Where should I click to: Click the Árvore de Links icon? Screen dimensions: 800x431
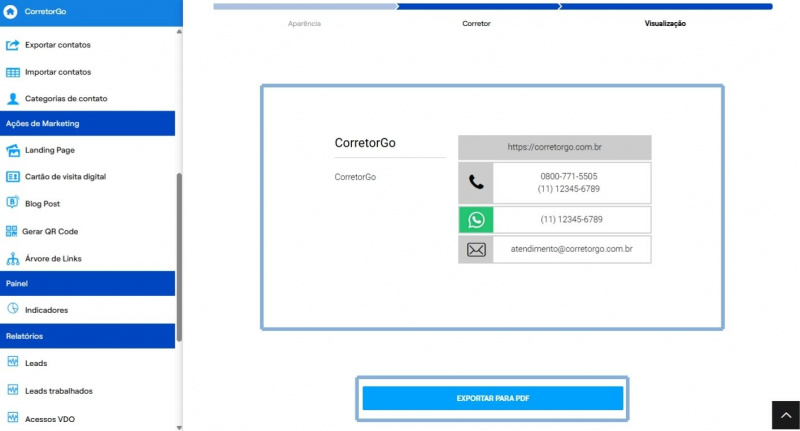[x=13, y=259]
